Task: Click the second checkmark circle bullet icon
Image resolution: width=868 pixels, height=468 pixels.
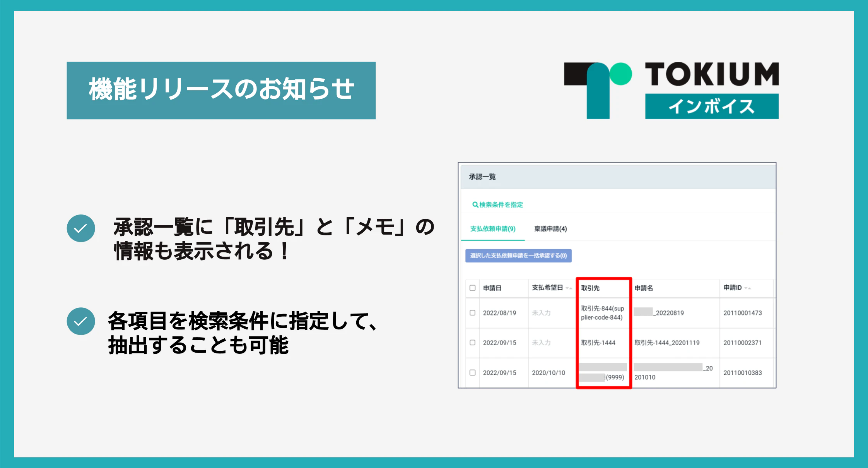Action: [81, 321]
